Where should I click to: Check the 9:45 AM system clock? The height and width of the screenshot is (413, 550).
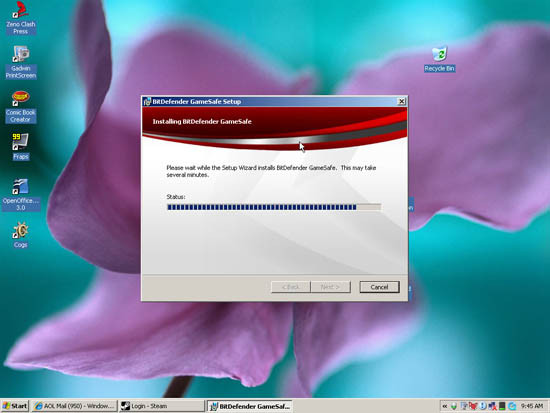tap(532, 406)
